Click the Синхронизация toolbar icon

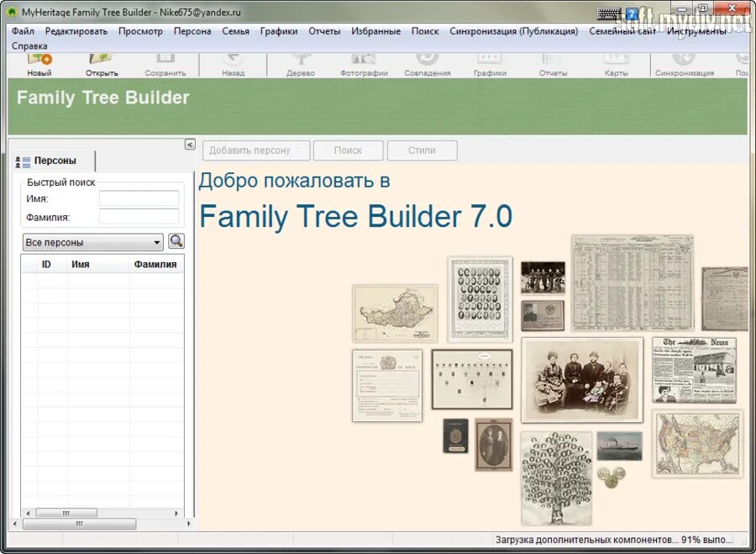point(684,65)
